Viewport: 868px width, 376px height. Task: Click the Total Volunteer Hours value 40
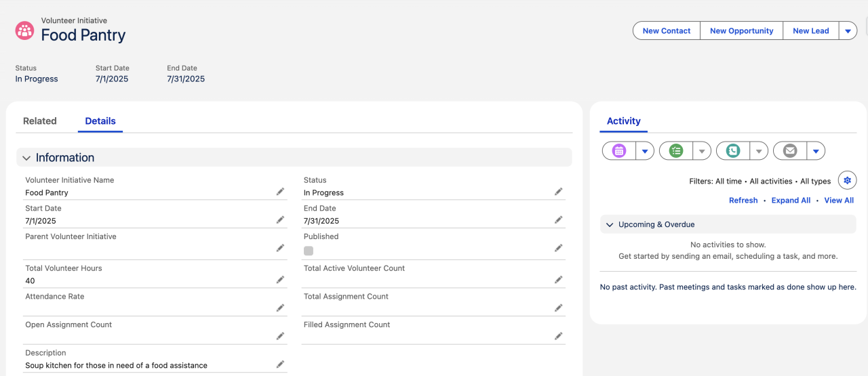(31, 280)
